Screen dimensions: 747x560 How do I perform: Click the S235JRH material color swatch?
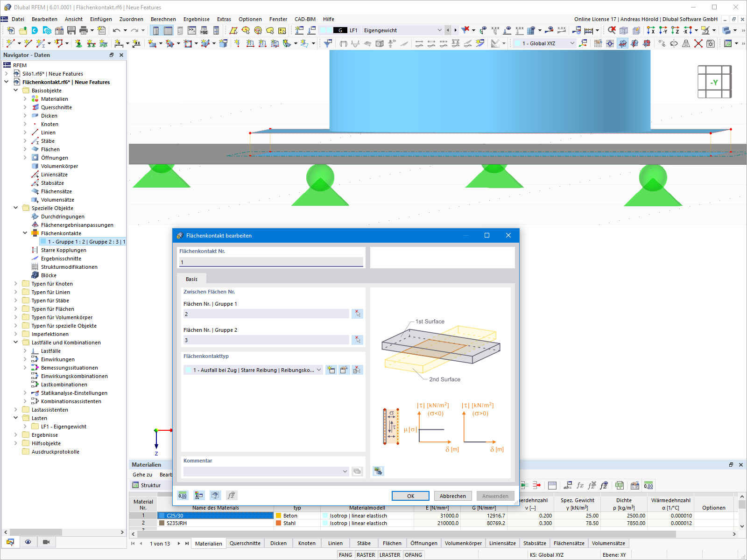[162, 523]
